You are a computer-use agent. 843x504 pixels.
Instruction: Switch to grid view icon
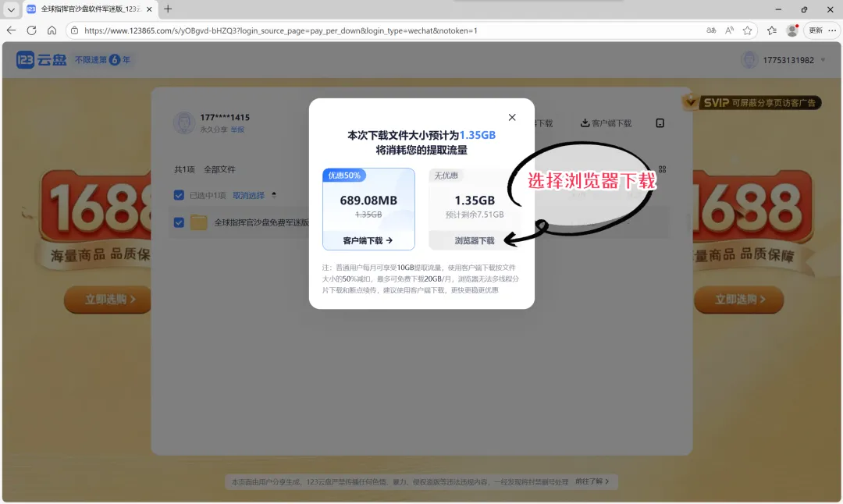pos(662,169)
